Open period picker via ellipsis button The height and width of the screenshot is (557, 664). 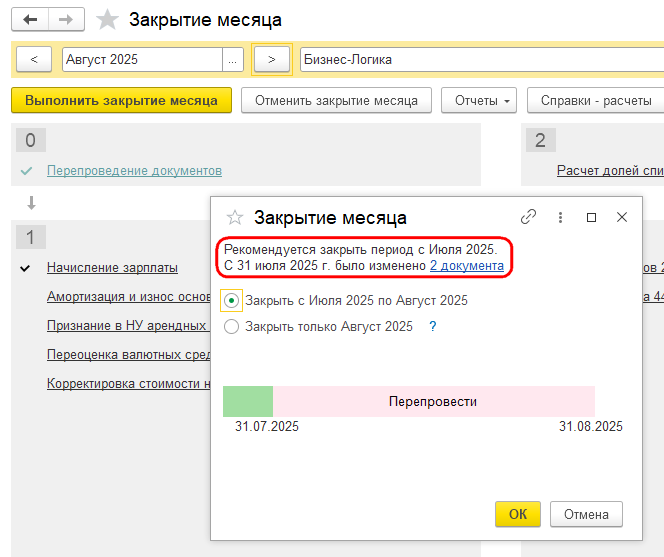232,59
